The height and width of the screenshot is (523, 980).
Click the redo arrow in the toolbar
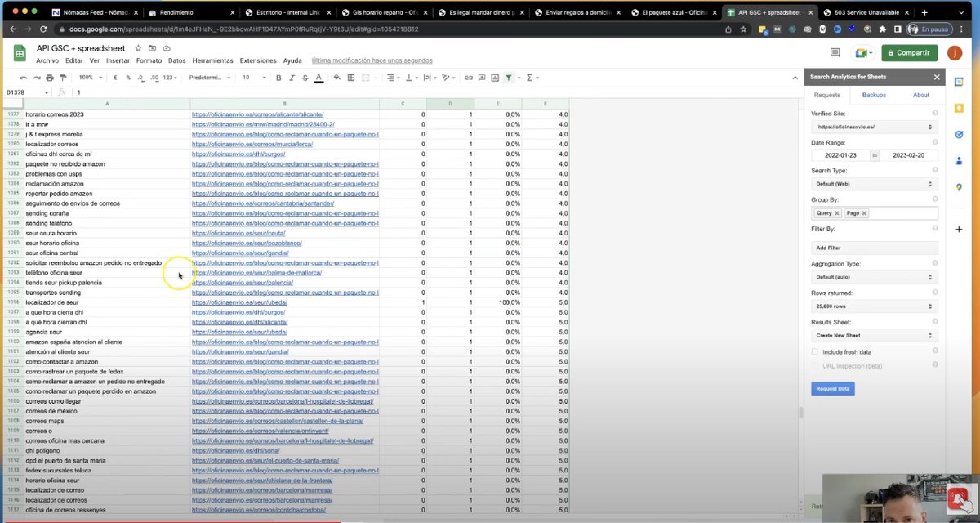pos(37,78)
